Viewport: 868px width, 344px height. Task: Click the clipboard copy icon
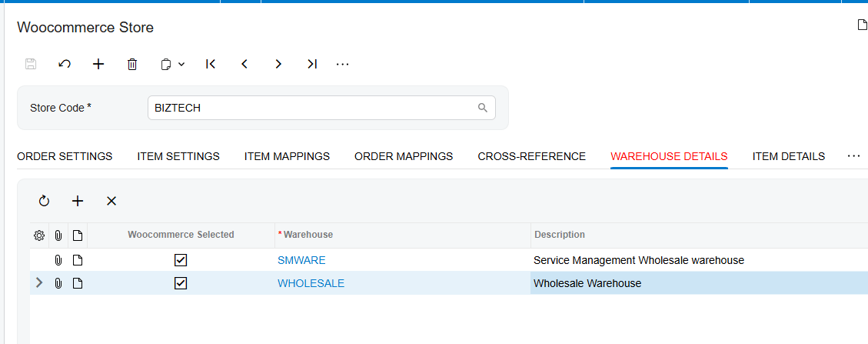[166, 65]
